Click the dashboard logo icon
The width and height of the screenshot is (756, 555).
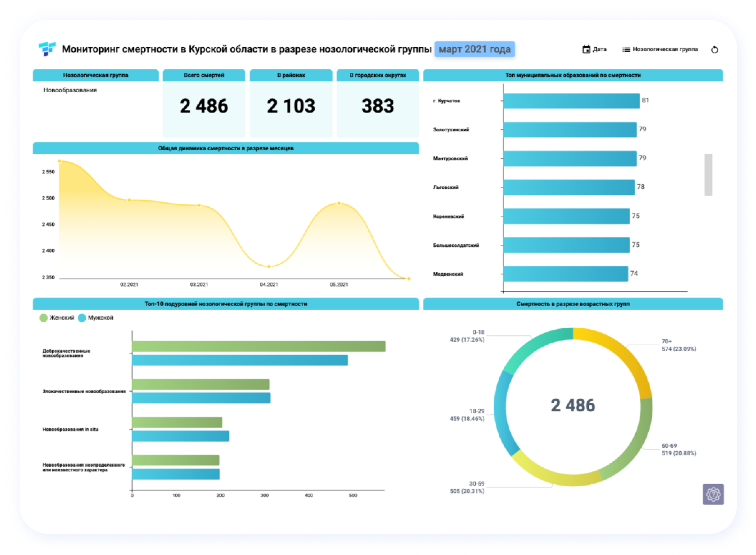[x=47, y=49]
